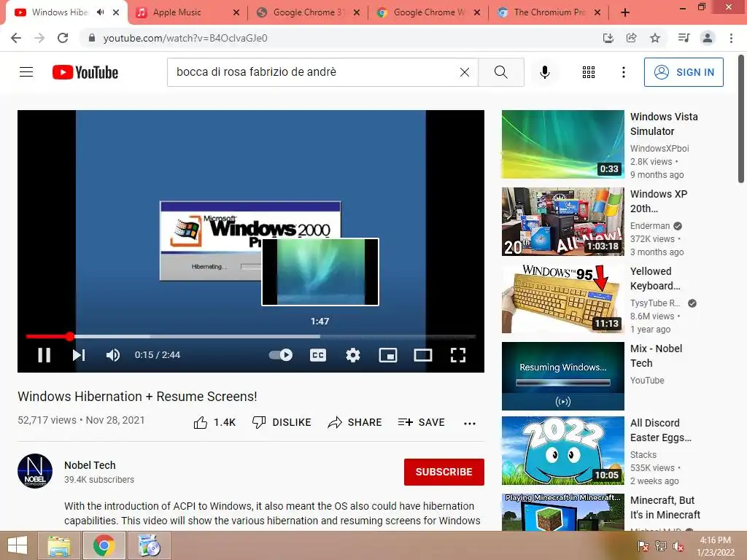The height and width of the screenshot is (560, 747).
Task: Click the magnifier search button
Action: point(501,72)
